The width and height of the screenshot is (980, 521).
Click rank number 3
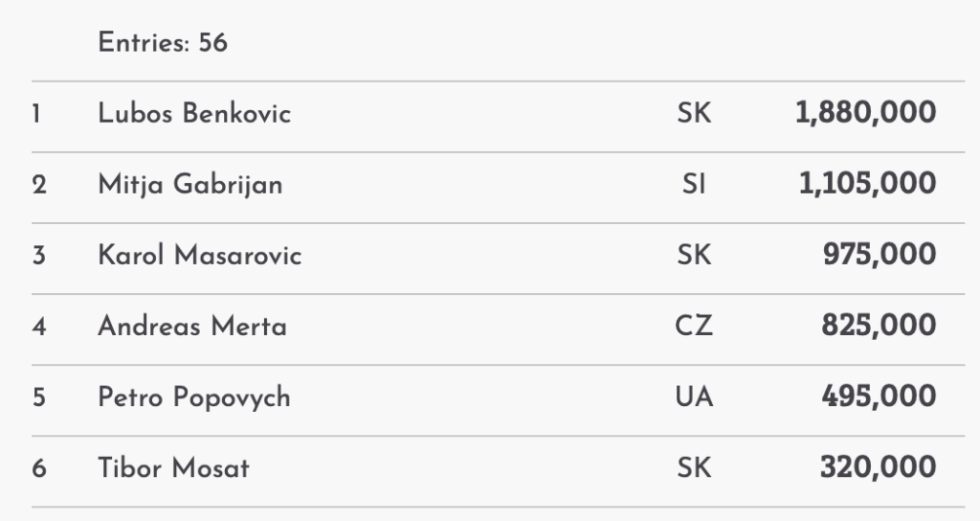38,256
